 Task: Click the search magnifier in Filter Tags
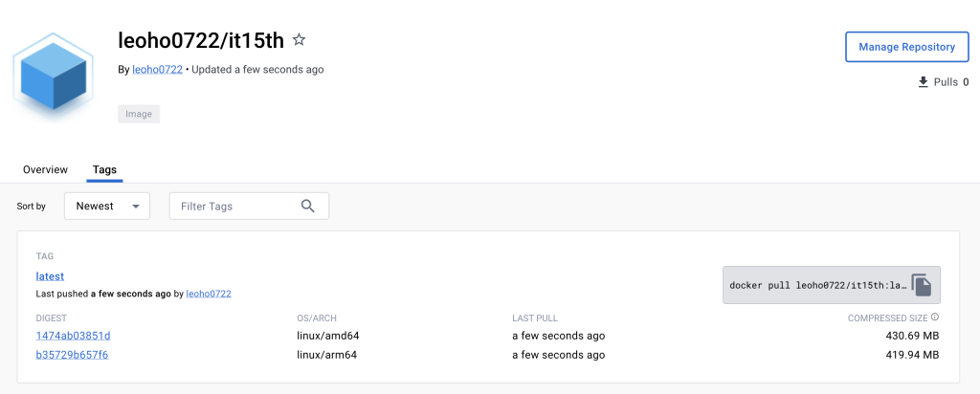click(x=307, y=206)
